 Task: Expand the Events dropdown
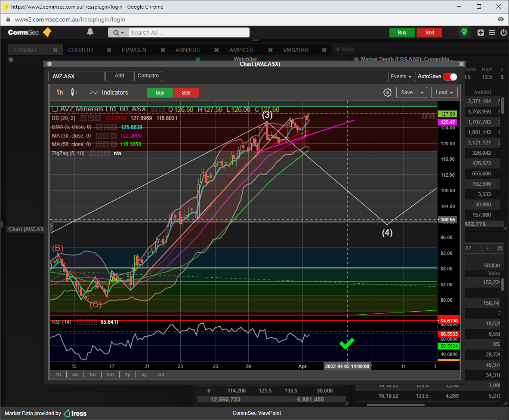click(x=401, y=77)
